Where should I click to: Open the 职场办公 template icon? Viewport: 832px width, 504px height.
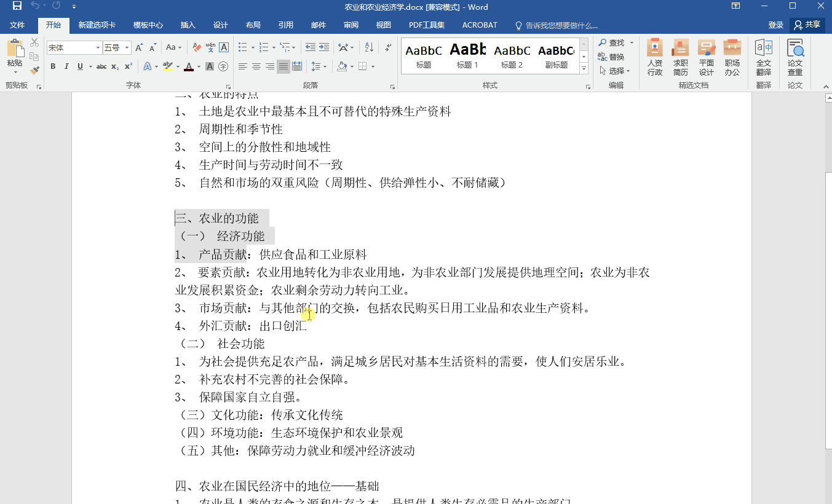[732, 57]
